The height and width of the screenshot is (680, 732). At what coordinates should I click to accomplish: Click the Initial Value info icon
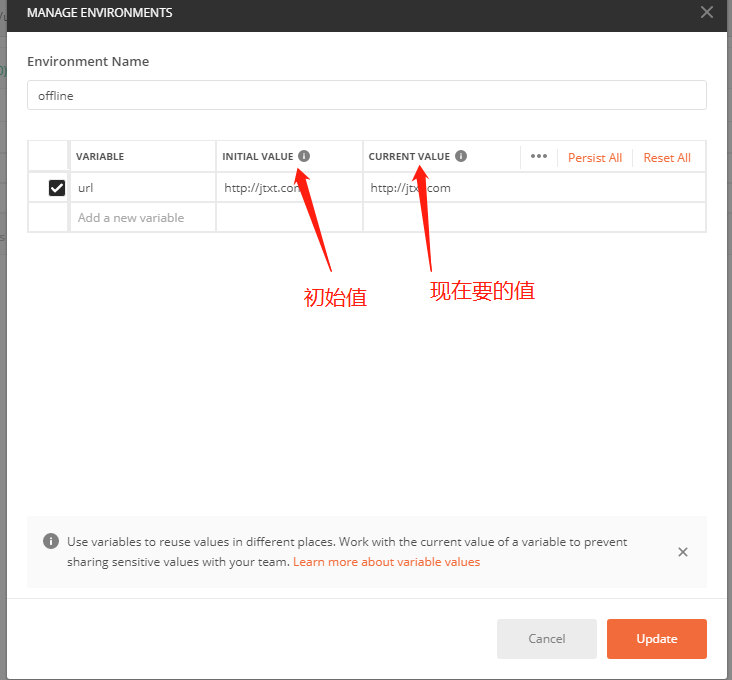pyautogui.click(x=304, y=156)
